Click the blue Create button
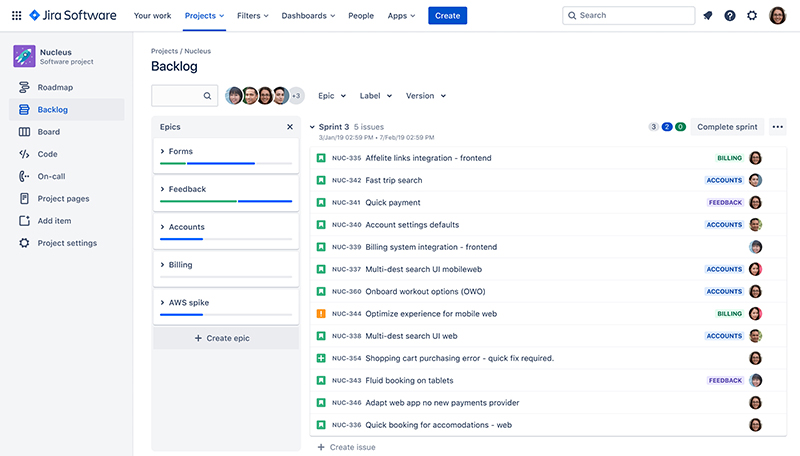800x456 pixels. (448, 16)
